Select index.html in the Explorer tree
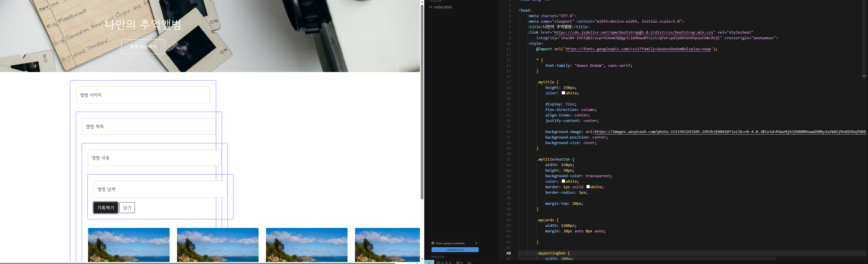Viewport: 868px width, 264px height. (443, 7)
